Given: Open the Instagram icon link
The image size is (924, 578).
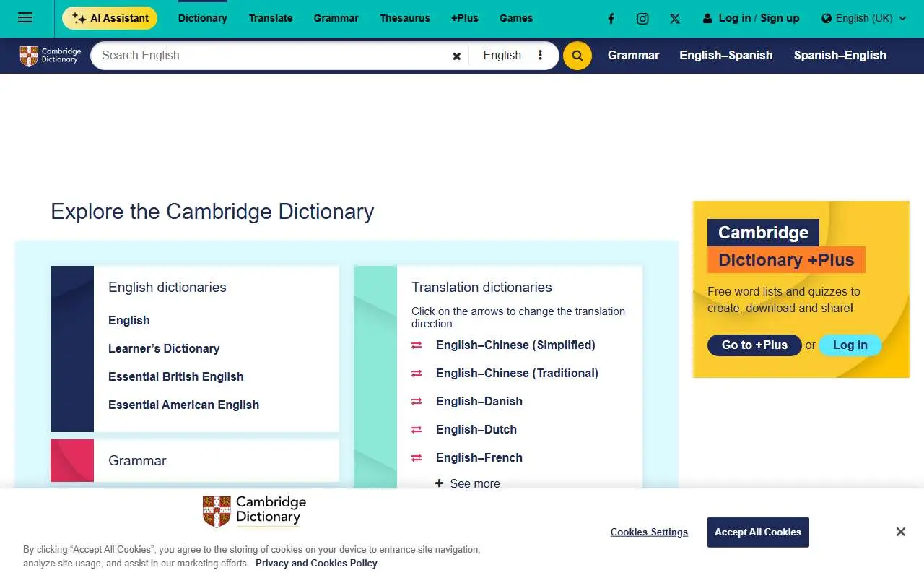Looking at the screenshot, I should [x=642, y=19].
